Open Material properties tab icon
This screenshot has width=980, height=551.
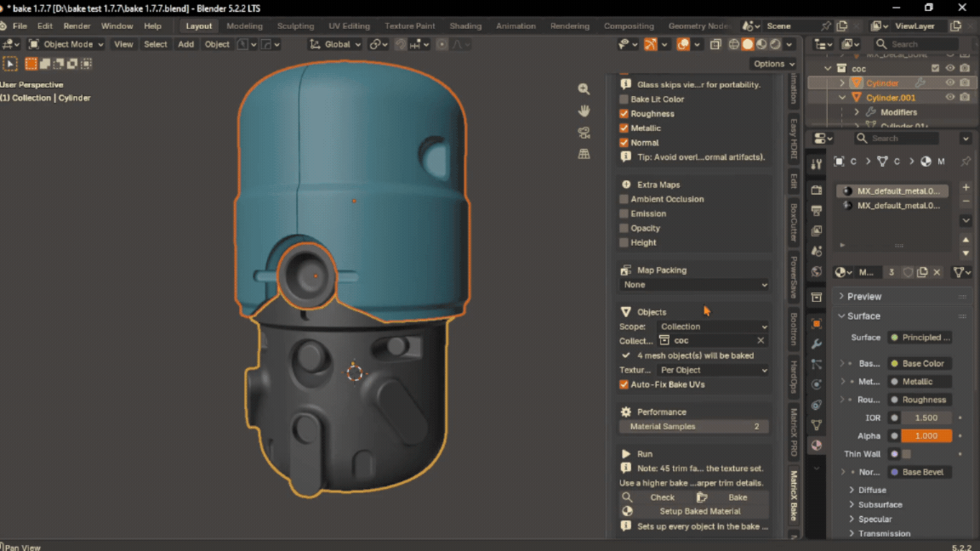point(817,446)
